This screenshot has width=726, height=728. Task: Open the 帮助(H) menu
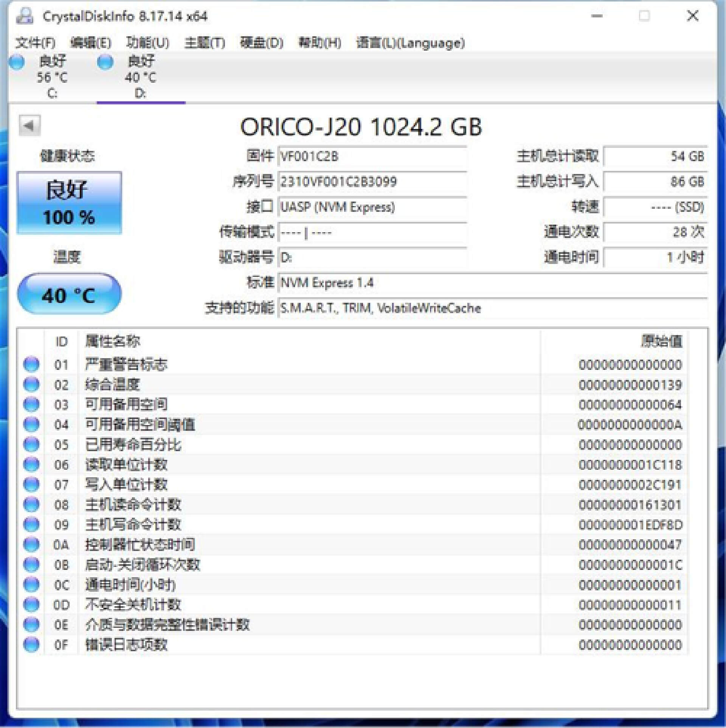(320, 42)
